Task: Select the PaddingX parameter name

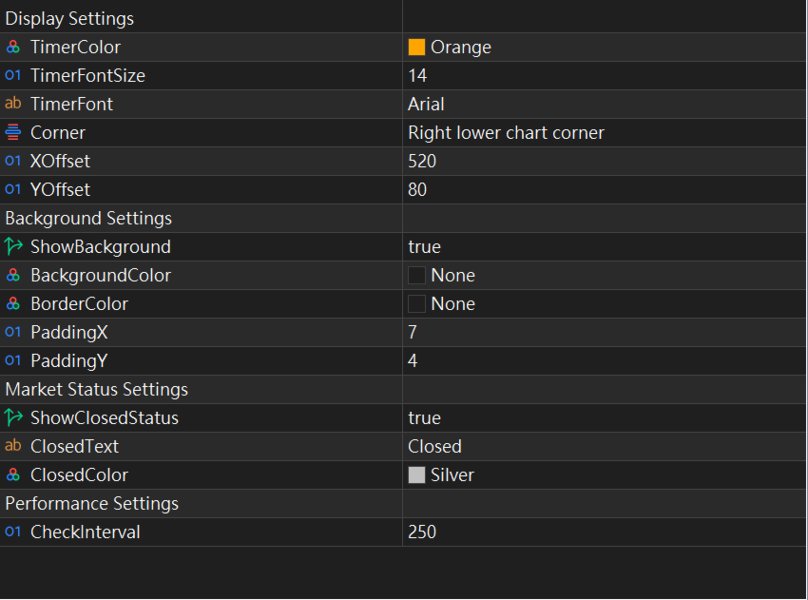Action: (x=69, y=332)
